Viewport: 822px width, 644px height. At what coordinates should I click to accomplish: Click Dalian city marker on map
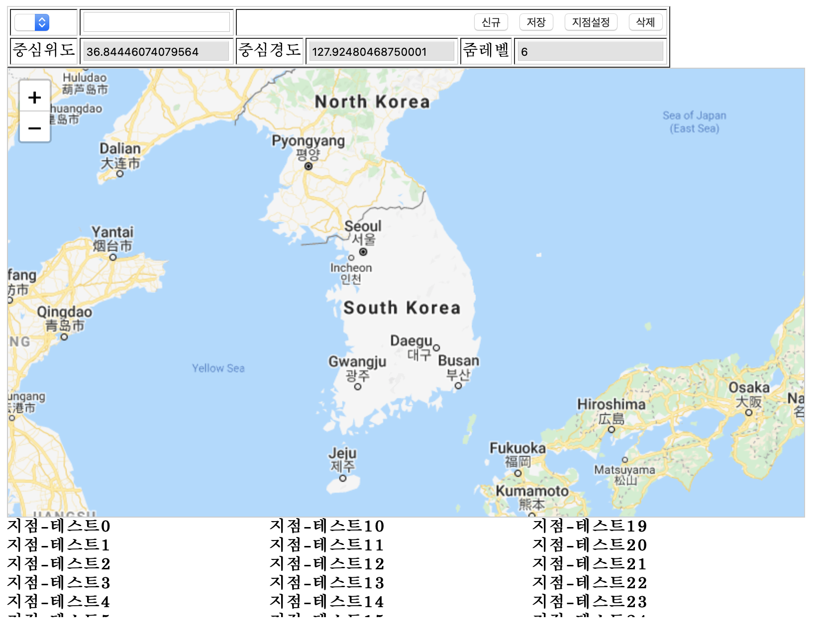[x=120, y=174]
